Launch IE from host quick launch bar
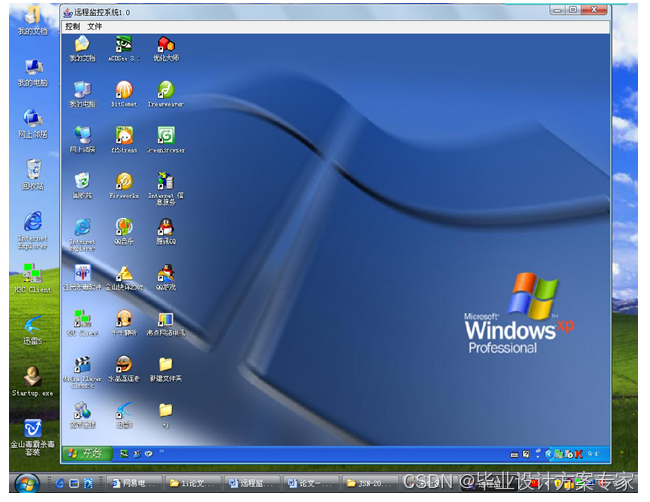This screenshot has height=502, width=650. [x=59, y=483]
